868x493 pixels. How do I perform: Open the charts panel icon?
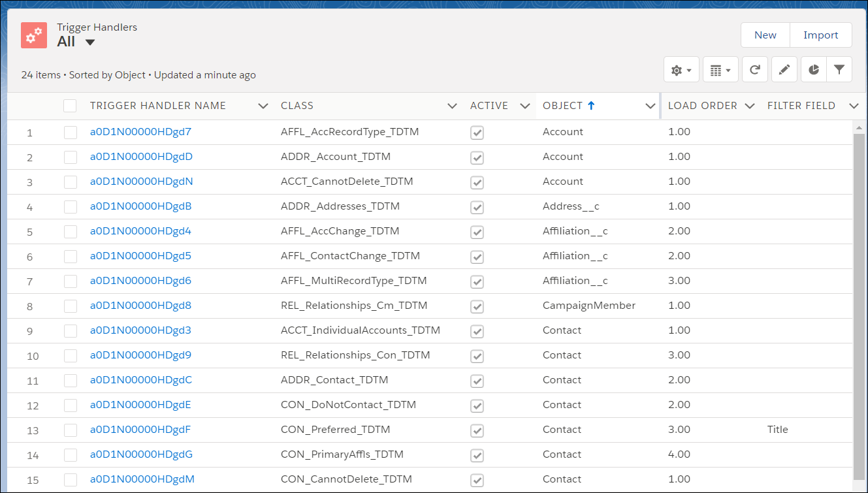click(813, 69)
